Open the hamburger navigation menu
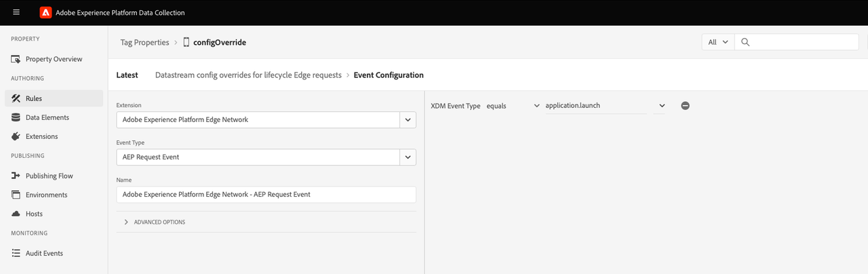Image resolution: width=868 pixels, height=274 pixels. pos(16,12)
